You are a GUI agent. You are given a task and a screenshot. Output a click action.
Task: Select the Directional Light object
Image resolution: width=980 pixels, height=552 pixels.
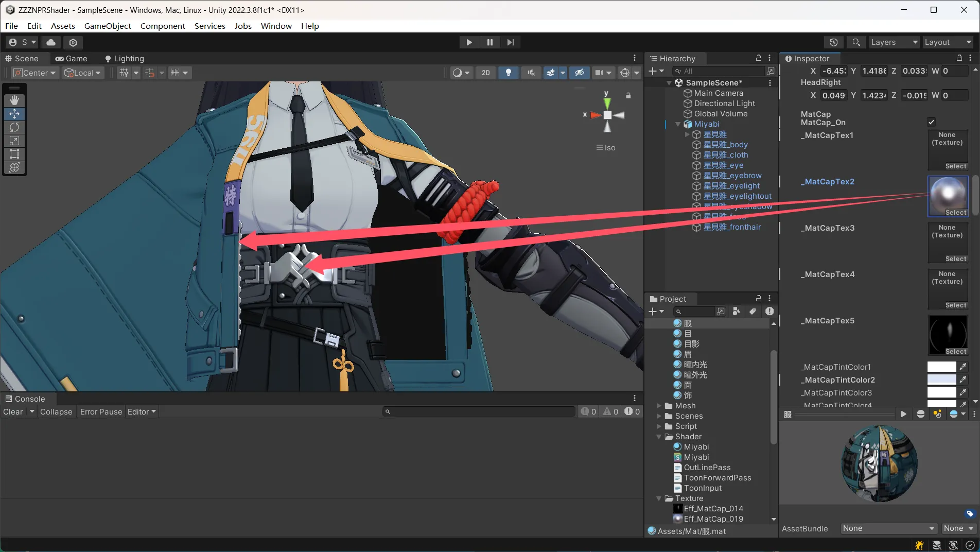724,104
